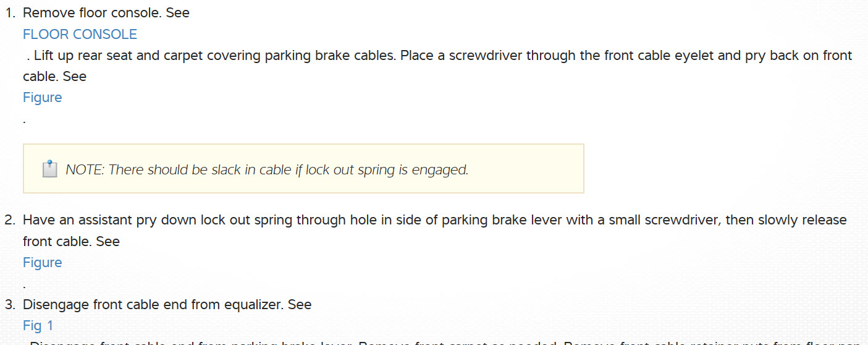Click the "Place a screwdriver through" sentence
Image resolution: width=868 pixels, height=345 pixels.
[x=482, y=56]
